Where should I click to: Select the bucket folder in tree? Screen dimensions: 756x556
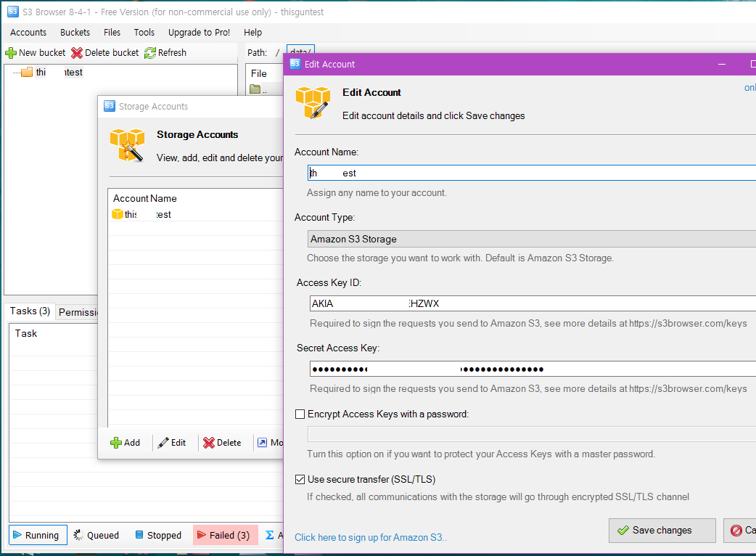pos(27,73)
